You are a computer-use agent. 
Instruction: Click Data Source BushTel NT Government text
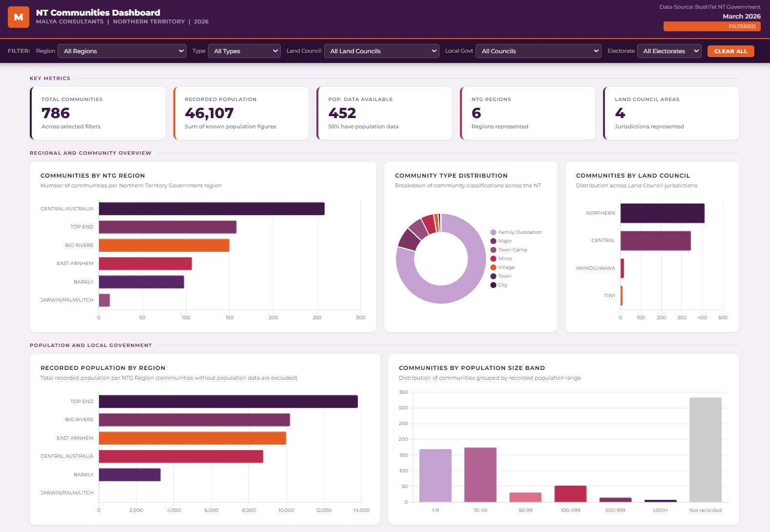710,7
